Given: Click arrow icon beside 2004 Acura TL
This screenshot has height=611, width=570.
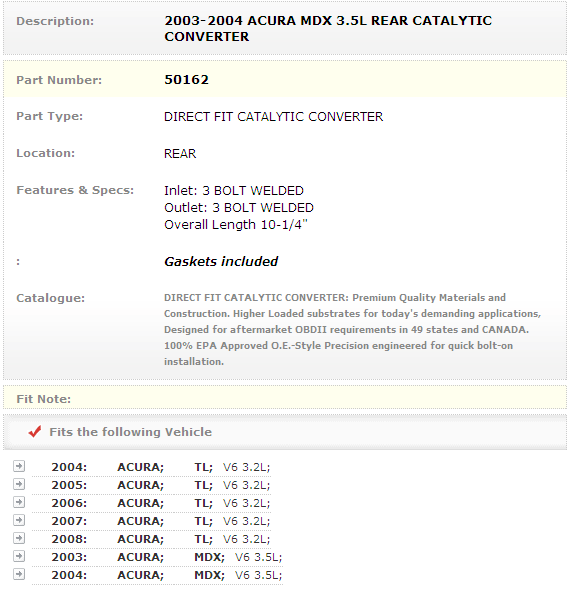Looking at the screenshot, I should [x=19, y=466].
